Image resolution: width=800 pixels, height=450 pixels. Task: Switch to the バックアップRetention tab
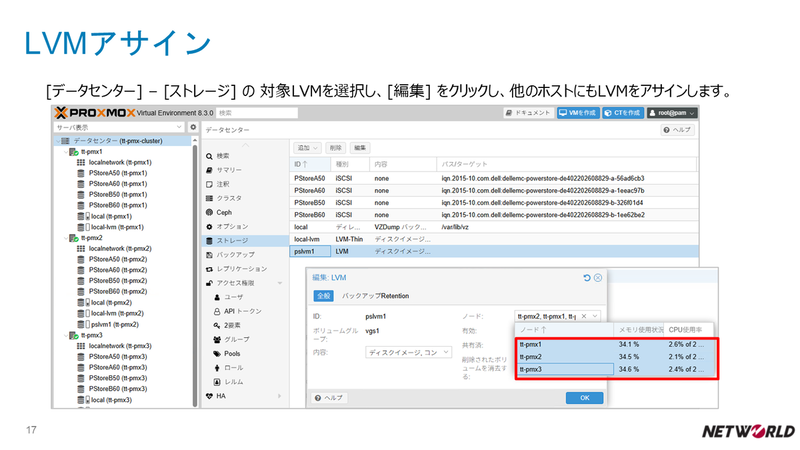pyautogui.click(x=376, y=296)
